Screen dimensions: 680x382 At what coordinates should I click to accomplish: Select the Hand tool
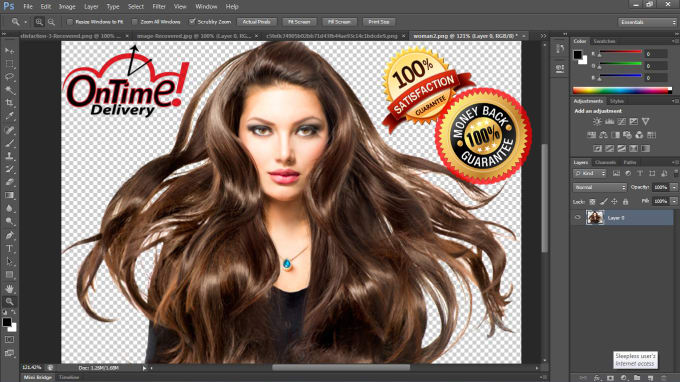[9, 288]
